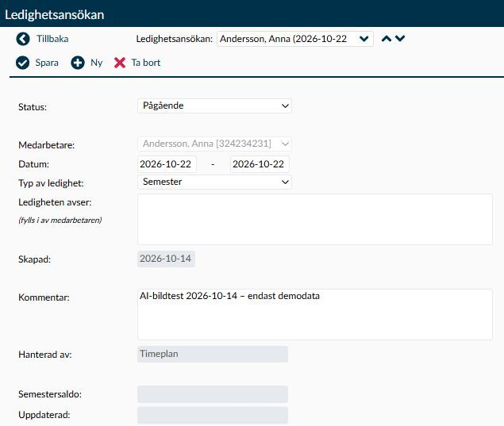Go to previous application with up arrow
The image size is (504, 426).
coord(387,39)
